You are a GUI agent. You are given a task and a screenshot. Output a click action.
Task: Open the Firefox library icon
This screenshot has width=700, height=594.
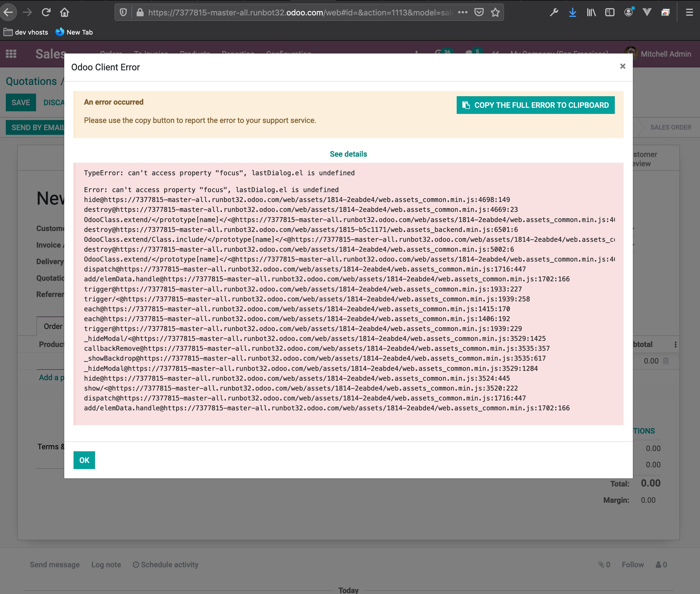coord(591,12)
